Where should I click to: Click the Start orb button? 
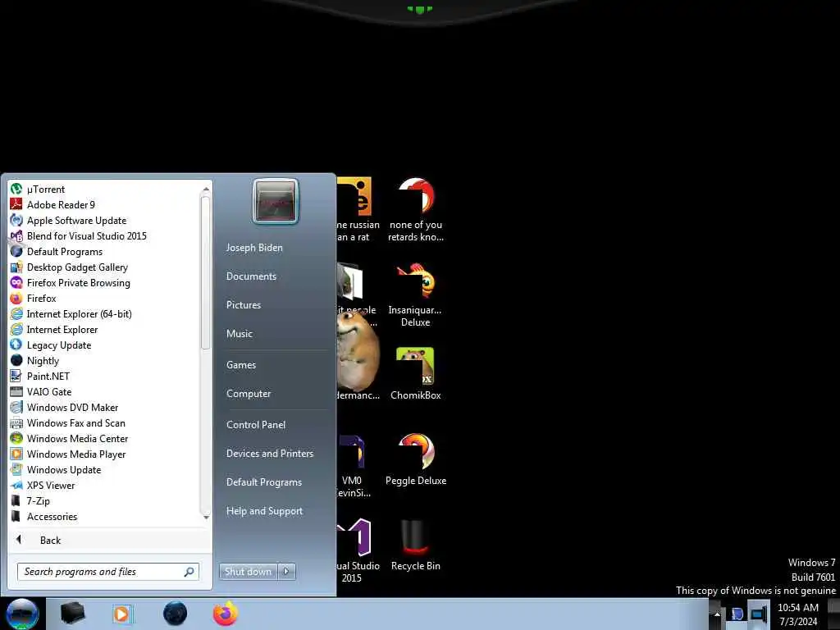tap(22, 614)
